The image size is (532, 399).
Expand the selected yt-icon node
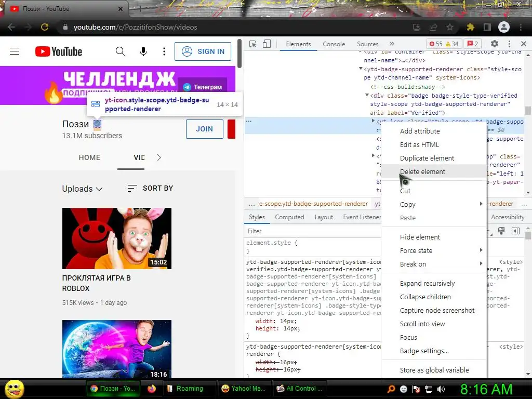click(x=373, y=121)
